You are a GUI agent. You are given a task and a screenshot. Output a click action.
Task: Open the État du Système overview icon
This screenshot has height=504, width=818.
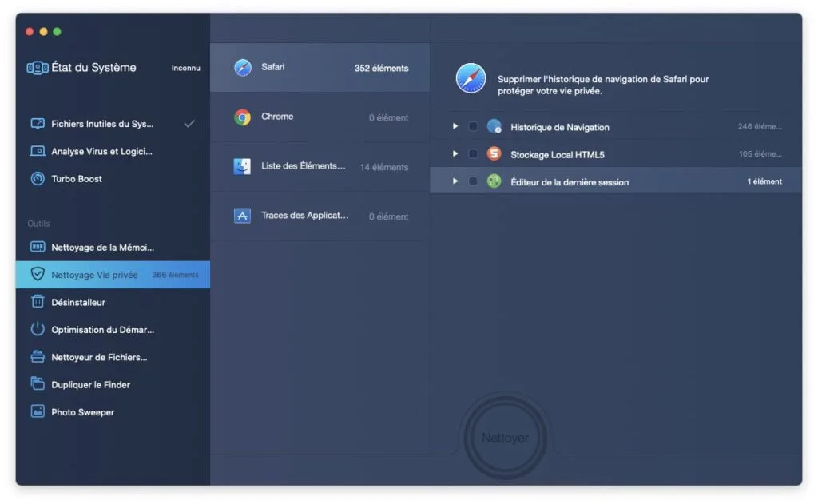tap(38, 68)
